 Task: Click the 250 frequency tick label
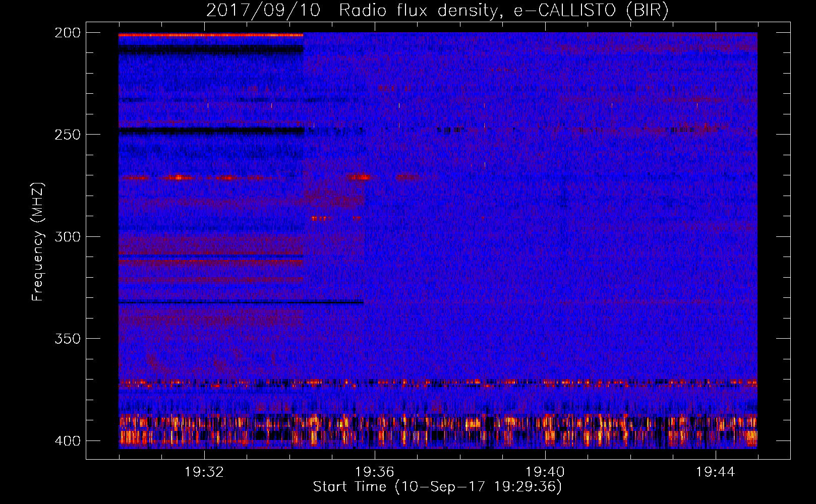(68, 135)
